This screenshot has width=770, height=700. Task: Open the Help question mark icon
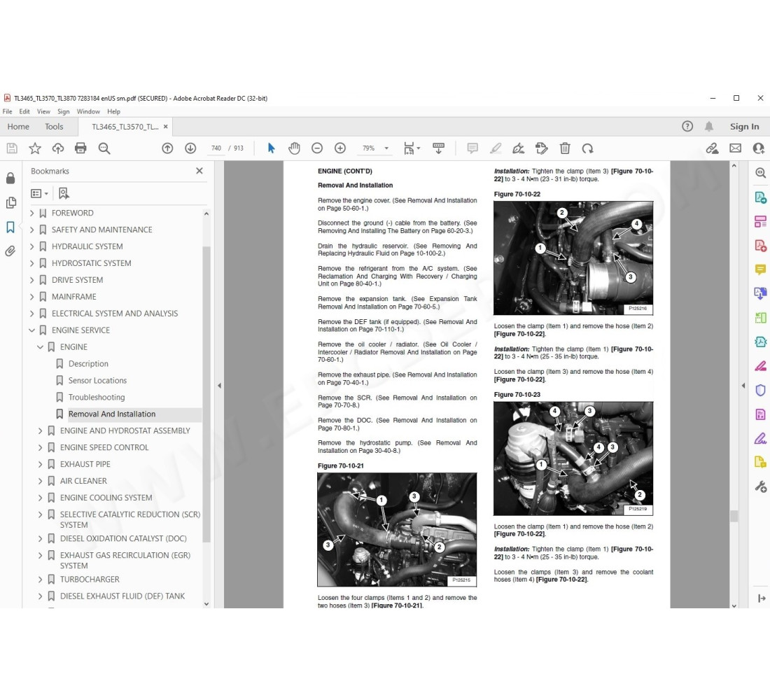687,127
